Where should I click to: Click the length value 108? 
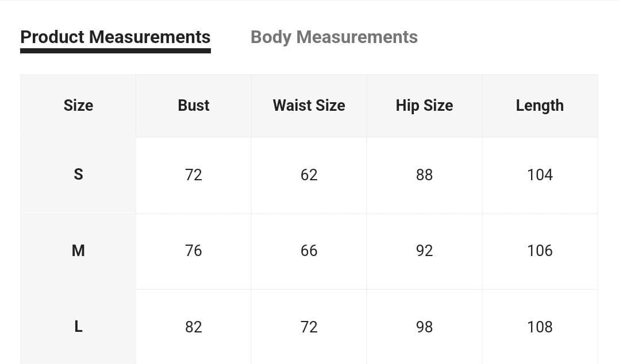(x=540, y=327)
